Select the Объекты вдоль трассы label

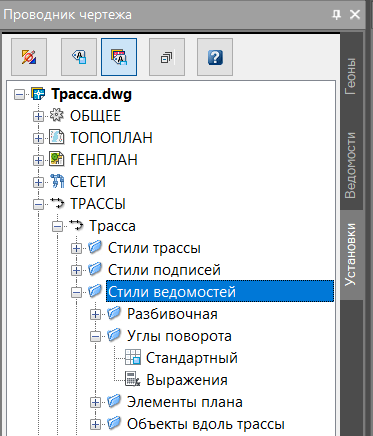point(206,424)
